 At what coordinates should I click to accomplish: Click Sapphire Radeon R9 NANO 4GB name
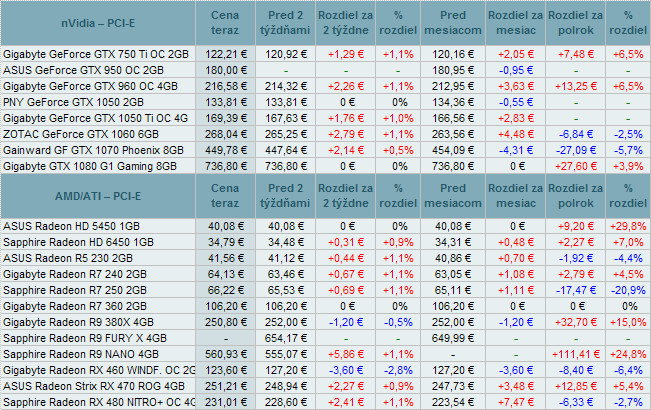81,354
